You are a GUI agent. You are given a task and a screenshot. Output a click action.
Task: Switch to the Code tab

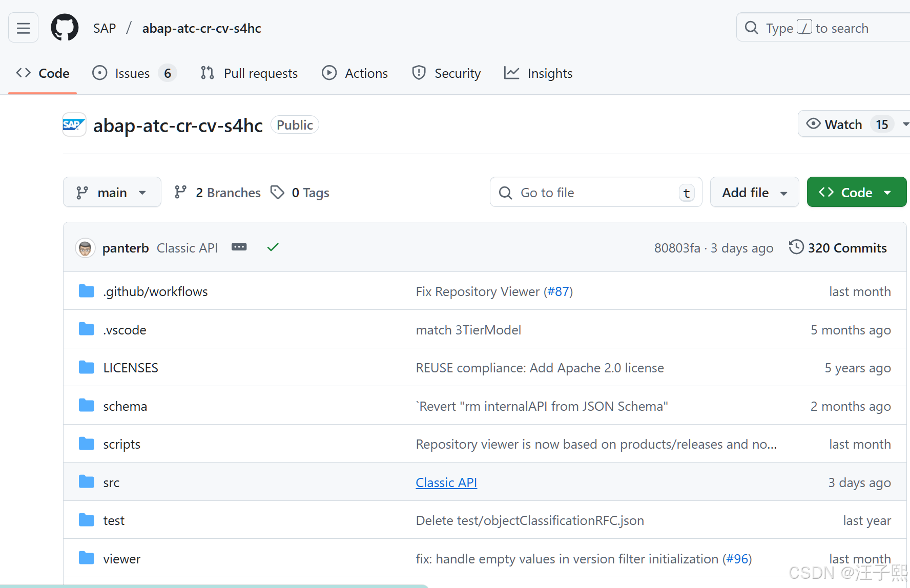coord(43,73)
